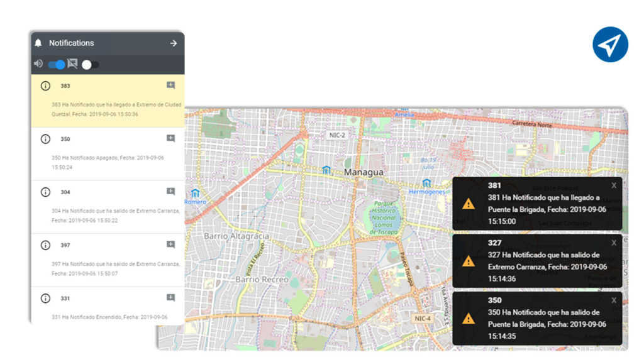
Task: Click the NIC-4 road marker
Action: click(x=423, y=319)
